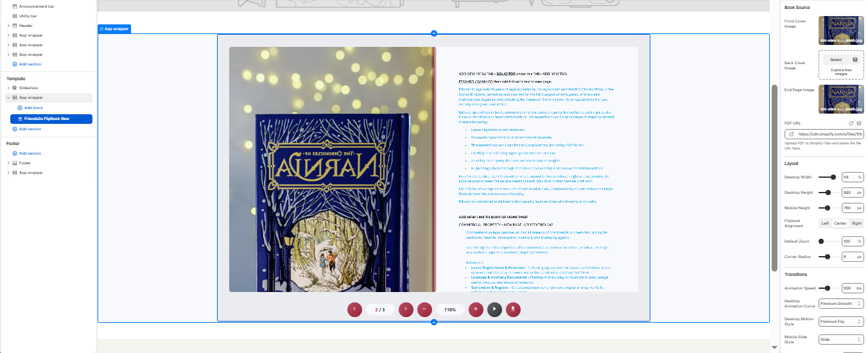Image resolution: width=868 pixels, height=353 pixels.
Task: Click Select for Back Cover Image
Action: coord(836,60)
